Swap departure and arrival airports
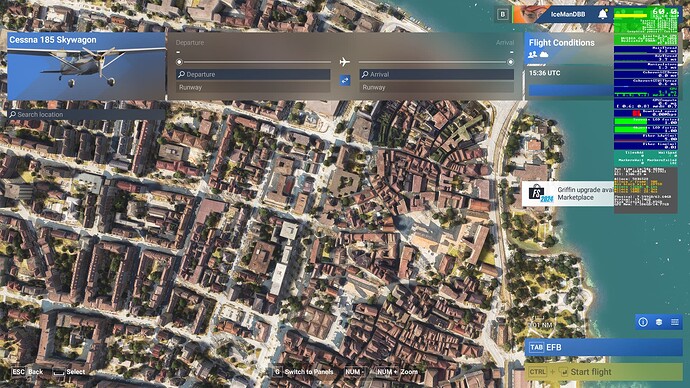690x388 pixels. [345, 81]
